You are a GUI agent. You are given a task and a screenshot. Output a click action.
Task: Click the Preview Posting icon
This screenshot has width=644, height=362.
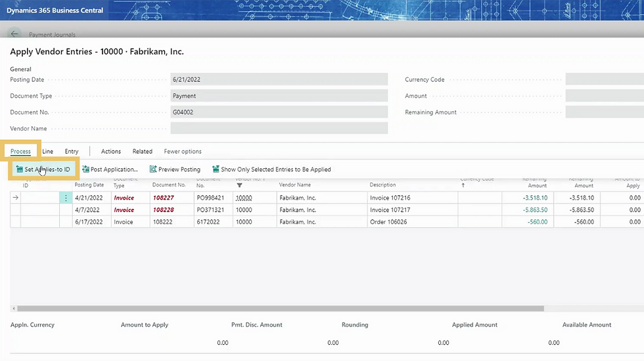153,169
